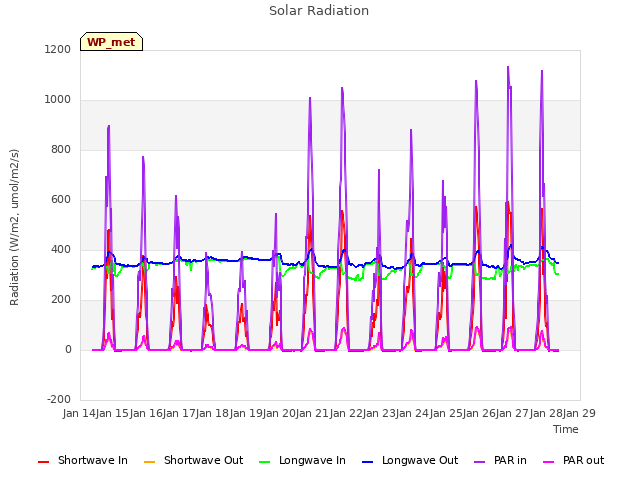
Task: Click the blue Longwave Out legend swatch
Action: (367, 462)
